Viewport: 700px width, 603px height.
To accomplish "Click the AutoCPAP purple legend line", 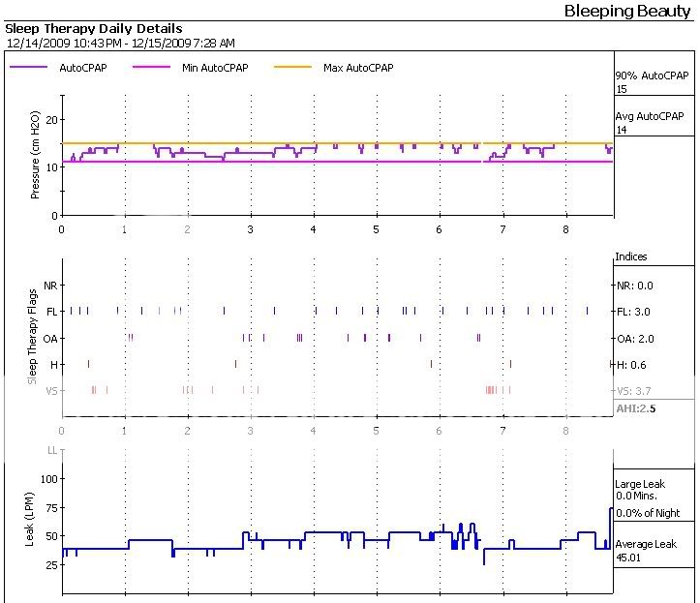I will coord(30,68).
